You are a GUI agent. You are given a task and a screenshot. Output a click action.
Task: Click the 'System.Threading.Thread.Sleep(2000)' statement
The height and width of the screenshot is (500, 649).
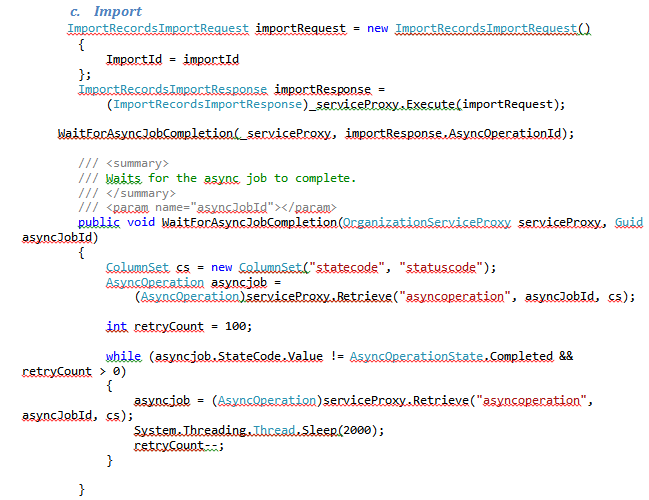259,430
